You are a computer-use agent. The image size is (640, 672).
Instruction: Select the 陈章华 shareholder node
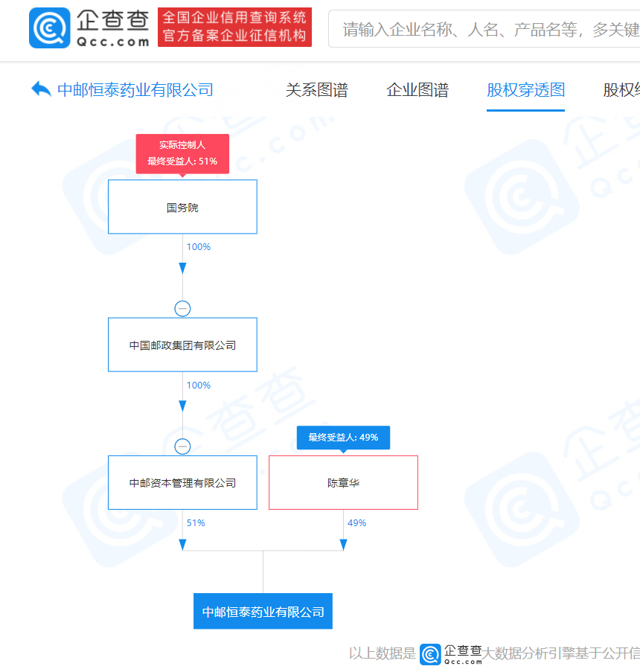pyautogui.click(x=343, y=483)
